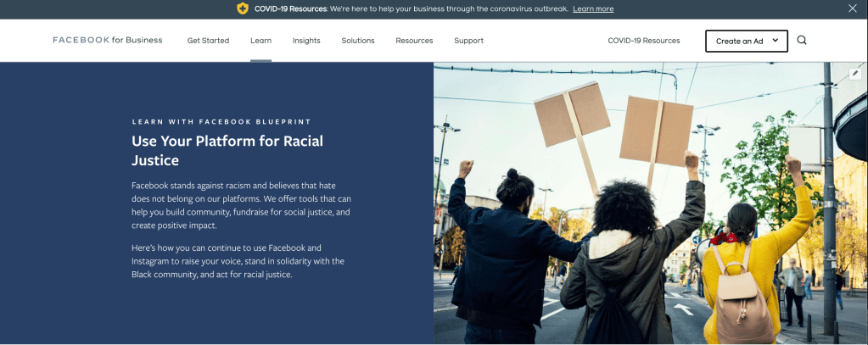Expand the Solutions navigation menu
868x345 pixels.
pos(358,41)
